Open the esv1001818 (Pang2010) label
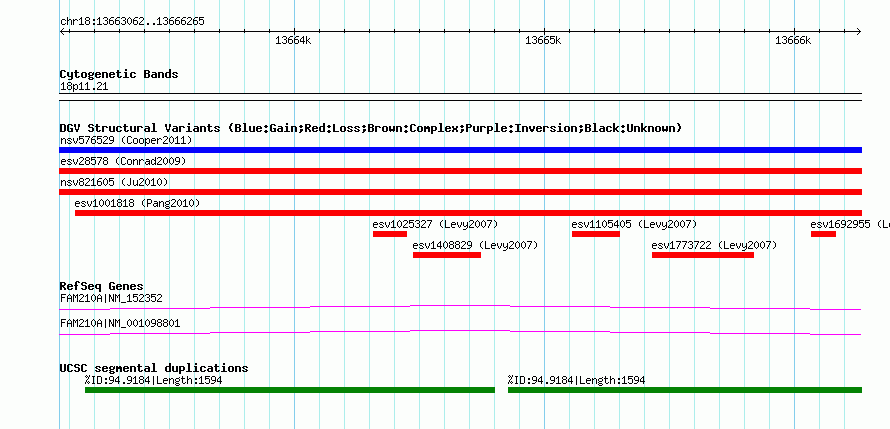Viewport: 890px width, 429px height. click(137, 203)
